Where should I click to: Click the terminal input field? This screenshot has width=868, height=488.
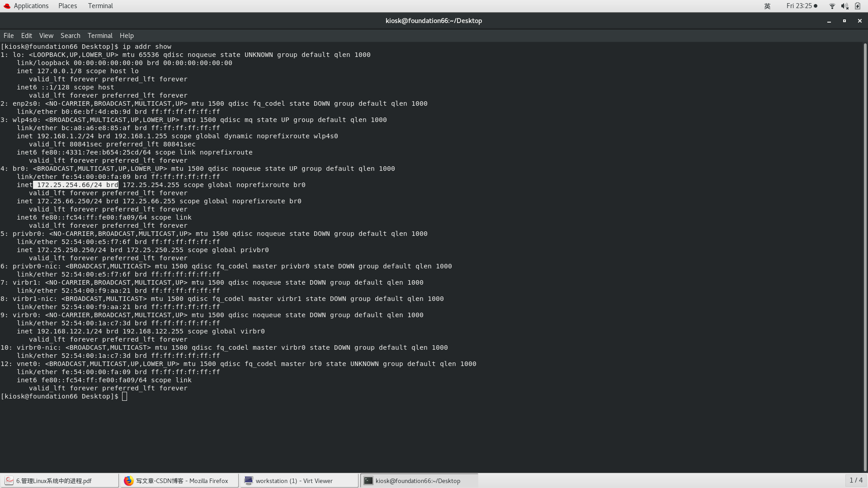pos(126,396)
